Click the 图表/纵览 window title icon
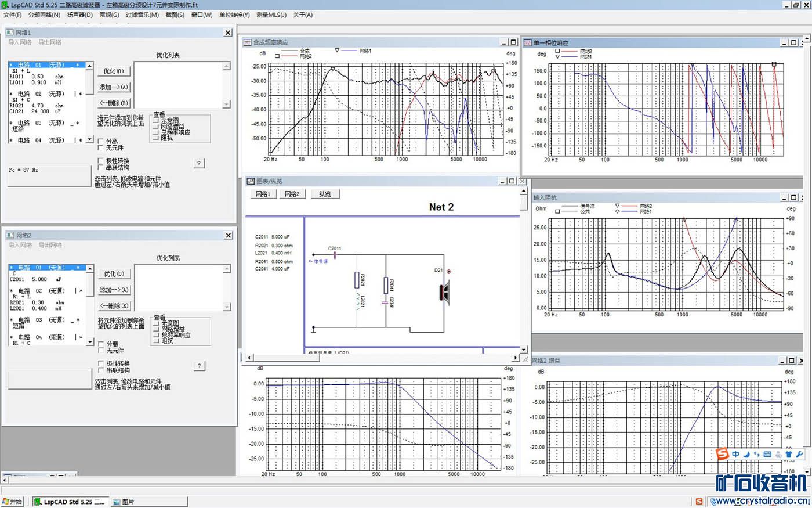812x508 pixels. coord(251,181)
